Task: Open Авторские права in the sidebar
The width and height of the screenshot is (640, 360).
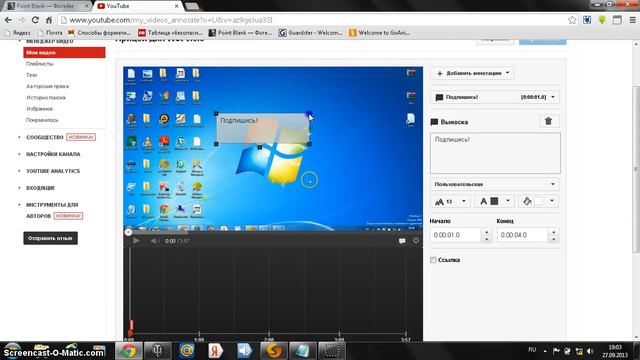Action: pos(47,87)
